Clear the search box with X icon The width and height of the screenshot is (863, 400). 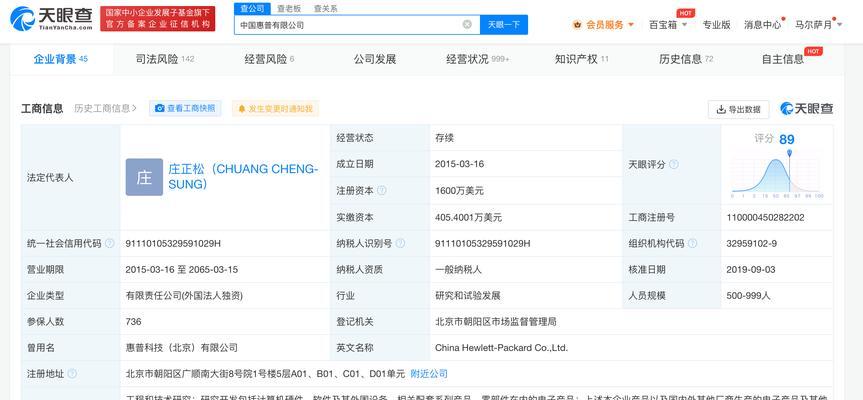(x=467, y=24)
